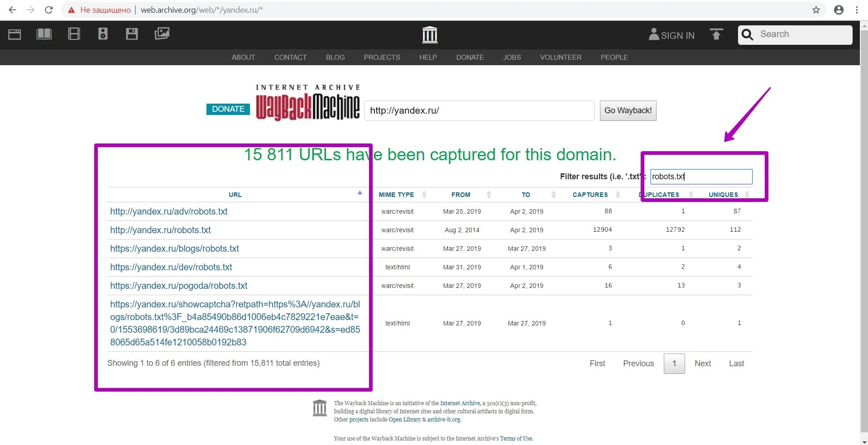Open the yandex.ru/blogs/robots.txt link
868x445 pixels.
[174, 249]
